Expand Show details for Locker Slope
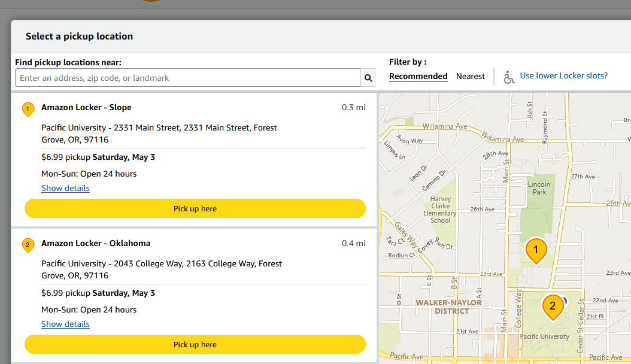This screenshot has width=631, height=364. tap(65, 188)
